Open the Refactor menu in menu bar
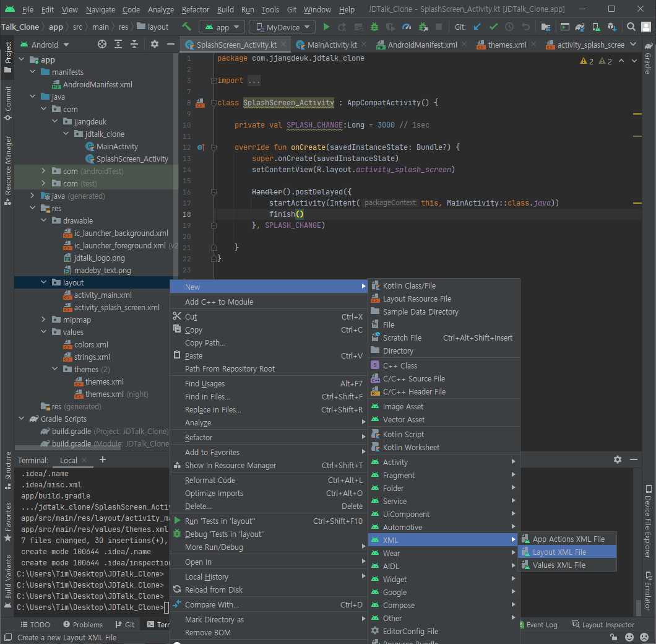This screenshot has width=656, height=644. [x=196, y=9]
